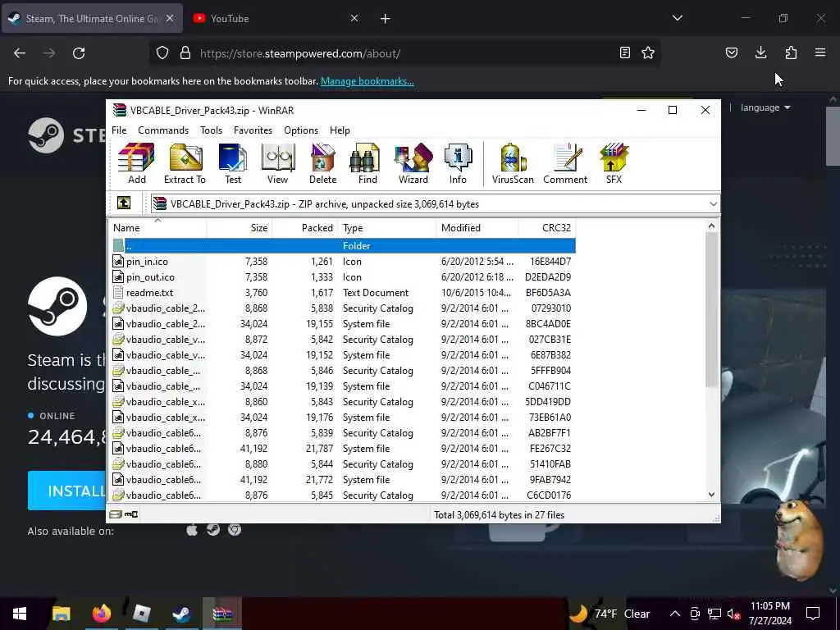Image resolution: width=840 pixels, height=630 pixels.
Task: Toggle reader view in address bar
Action: (624, 52)
